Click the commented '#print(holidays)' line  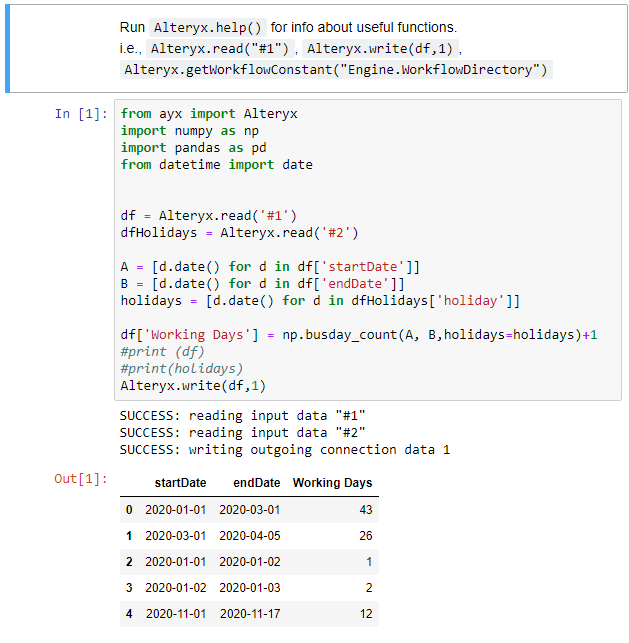182,369
